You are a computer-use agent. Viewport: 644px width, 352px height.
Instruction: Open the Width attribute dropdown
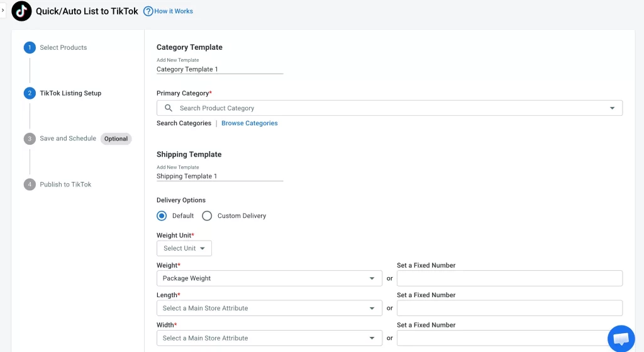pos(269,338)
